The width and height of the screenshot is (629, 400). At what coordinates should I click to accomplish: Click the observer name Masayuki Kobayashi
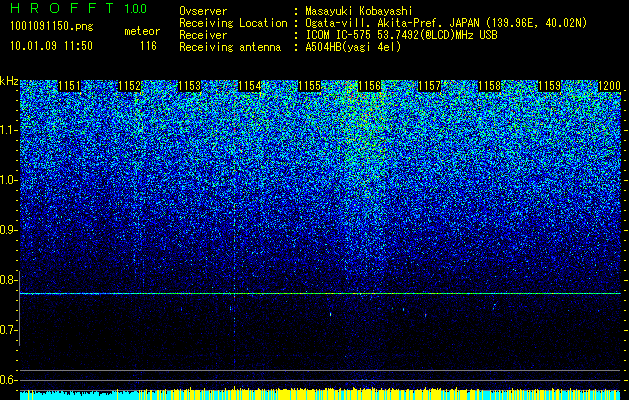[x=359, y=11]
